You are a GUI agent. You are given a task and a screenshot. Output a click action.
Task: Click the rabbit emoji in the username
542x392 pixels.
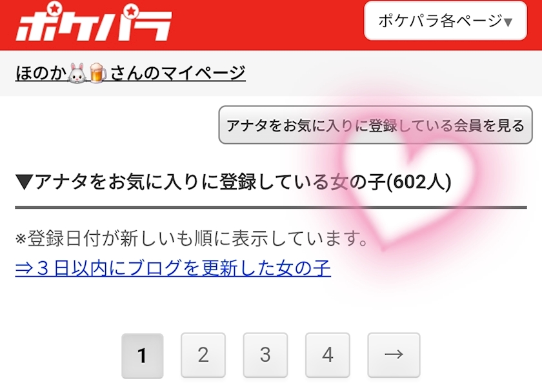(x=77, y=73)
